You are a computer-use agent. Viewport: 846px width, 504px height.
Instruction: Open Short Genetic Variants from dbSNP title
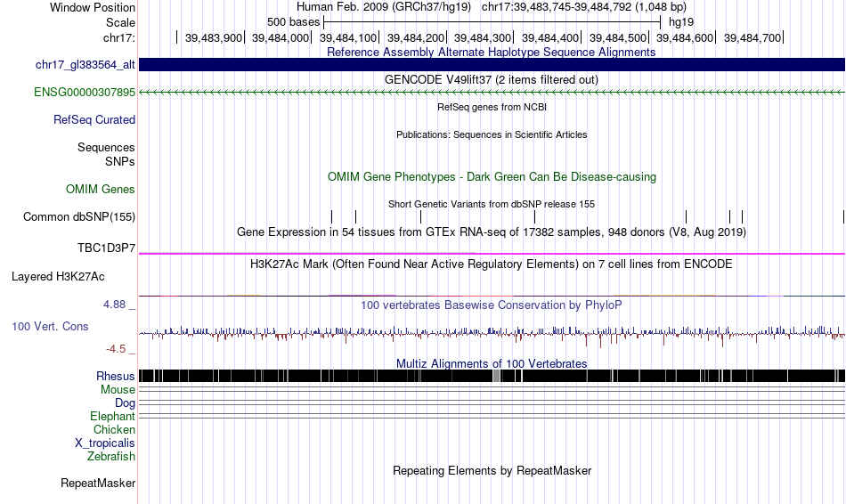(x=492, y=204)
